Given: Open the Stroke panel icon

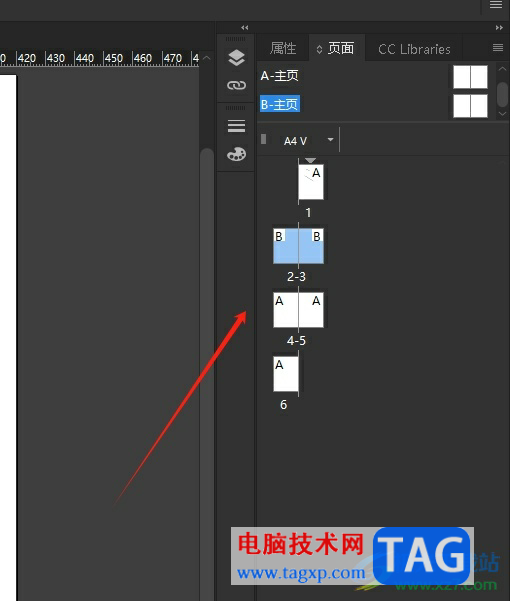Looking at the screenshot, I should 236,126.
